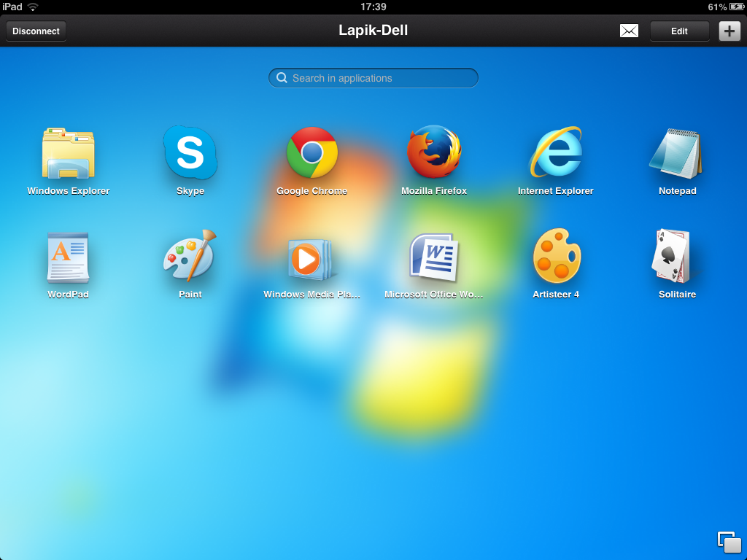
Task: Launch WordPad
Action: point(69,257)
